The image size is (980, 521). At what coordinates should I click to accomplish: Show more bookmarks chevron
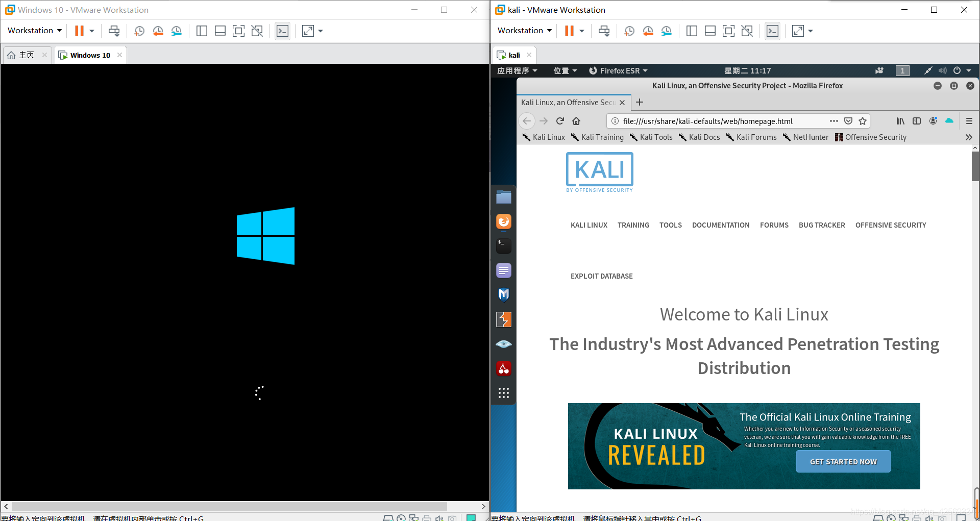pos(969,137)
